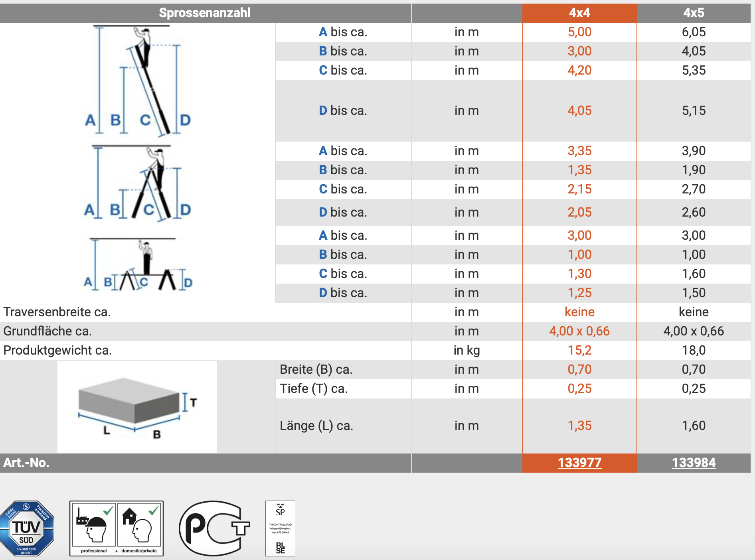The image size is (755, 560).
Task: Open article number 133977 link
Action: click(579, 463)
